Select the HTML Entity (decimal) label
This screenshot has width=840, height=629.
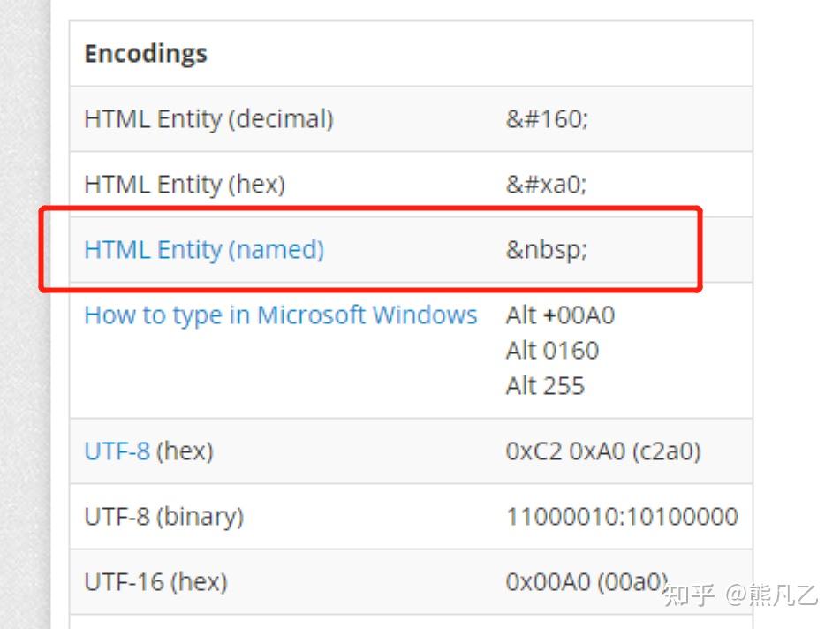click(208, 119)
